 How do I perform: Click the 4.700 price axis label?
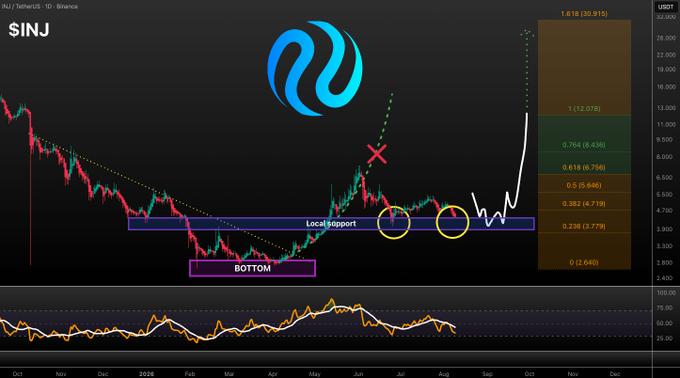click(x=666, y=211)
